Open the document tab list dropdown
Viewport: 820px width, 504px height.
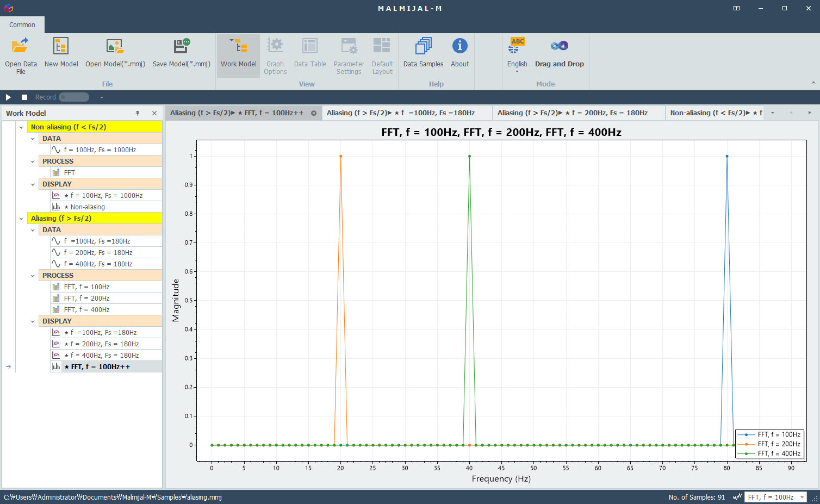click(x=773, y=113)
